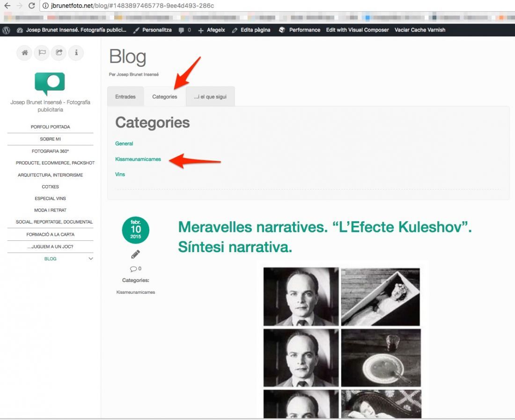Open ARQUITECTURA, INTERIORISME item
This screenshot has height=420, width=515.
[x=50, y=175]
